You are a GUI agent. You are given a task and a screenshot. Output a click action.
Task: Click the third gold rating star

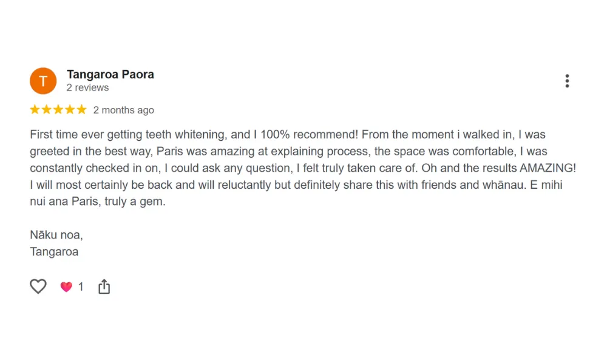pos(58,110)
